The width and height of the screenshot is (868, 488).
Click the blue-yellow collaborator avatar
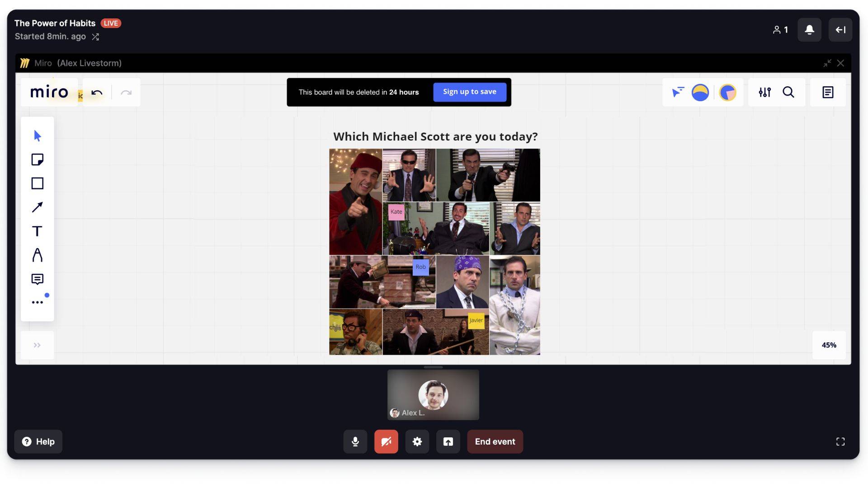point(700,93)
